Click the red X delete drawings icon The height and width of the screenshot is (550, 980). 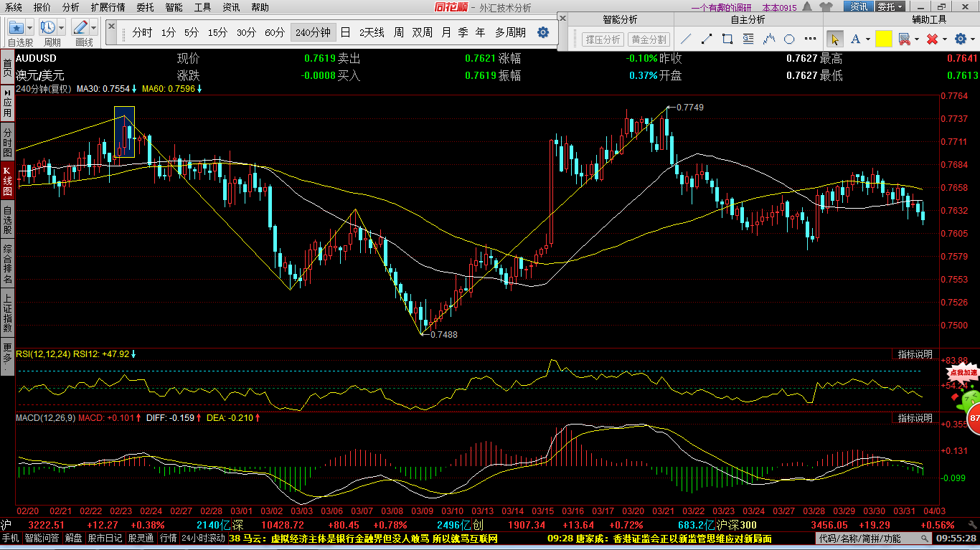pos(932,39)
